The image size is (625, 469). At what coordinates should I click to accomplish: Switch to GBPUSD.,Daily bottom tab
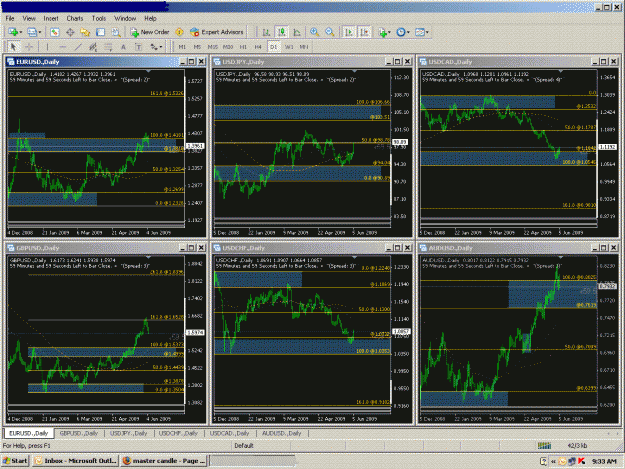click(x=79, y=433)
